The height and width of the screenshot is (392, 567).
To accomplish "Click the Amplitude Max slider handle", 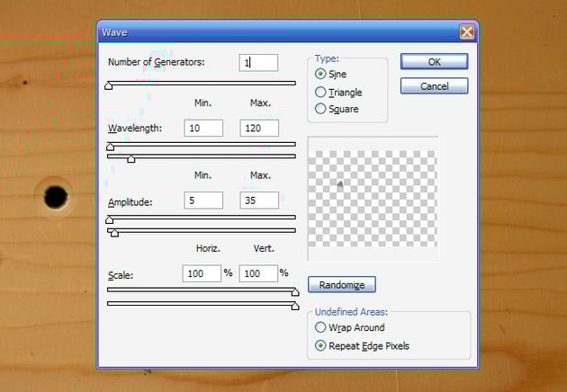I will (114, 232).
